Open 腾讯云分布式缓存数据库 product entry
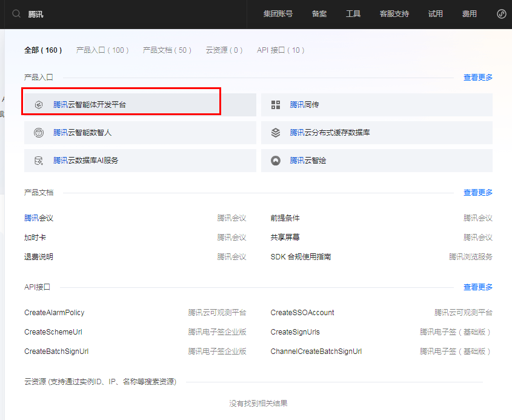Image resolution: width=512 pixels, height=420 pixels. pyautogui.click(x=376, y=133)
